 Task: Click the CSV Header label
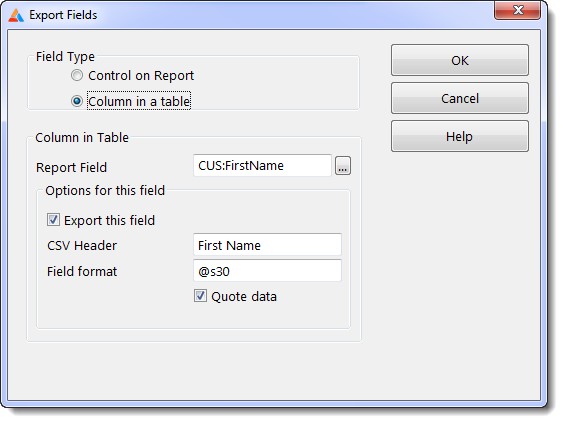[82, 246]
